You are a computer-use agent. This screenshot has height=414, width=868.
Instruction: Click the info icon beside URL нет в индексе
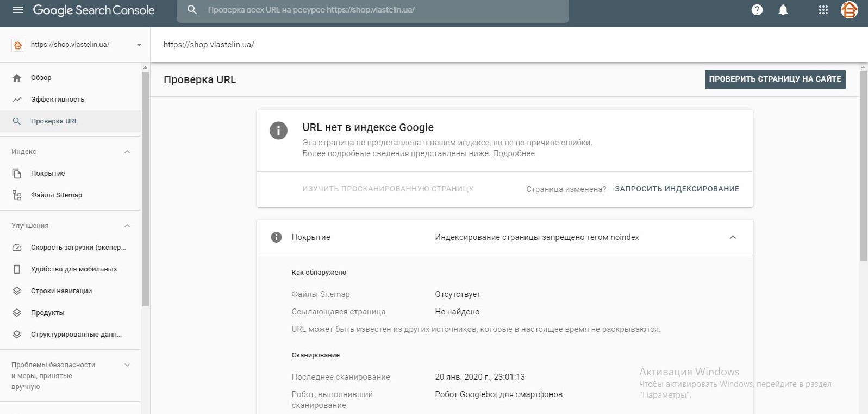click(278, 131)
